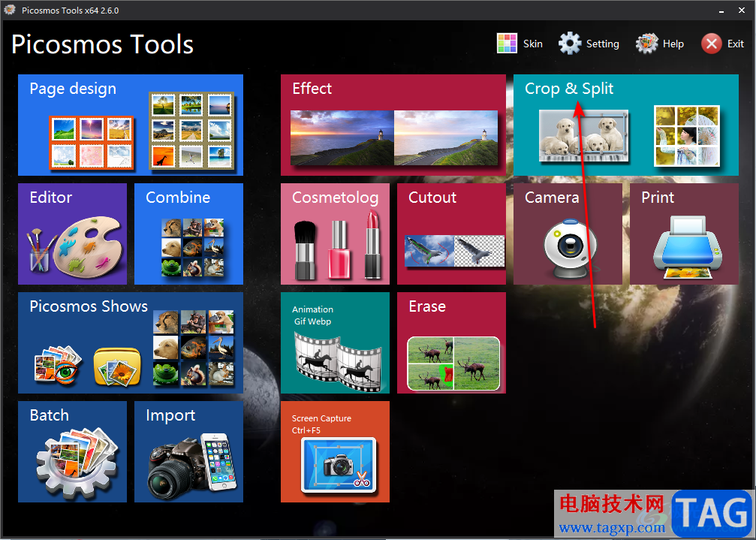Click the Cosmetolog tile title
The image size is (756, 540).
(335, 198)
